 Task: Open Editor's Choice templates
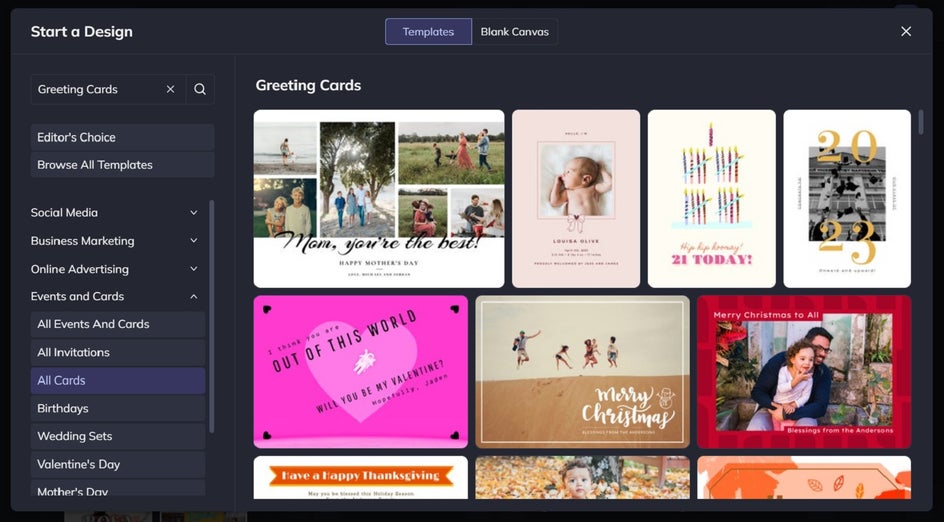[122, 137]
